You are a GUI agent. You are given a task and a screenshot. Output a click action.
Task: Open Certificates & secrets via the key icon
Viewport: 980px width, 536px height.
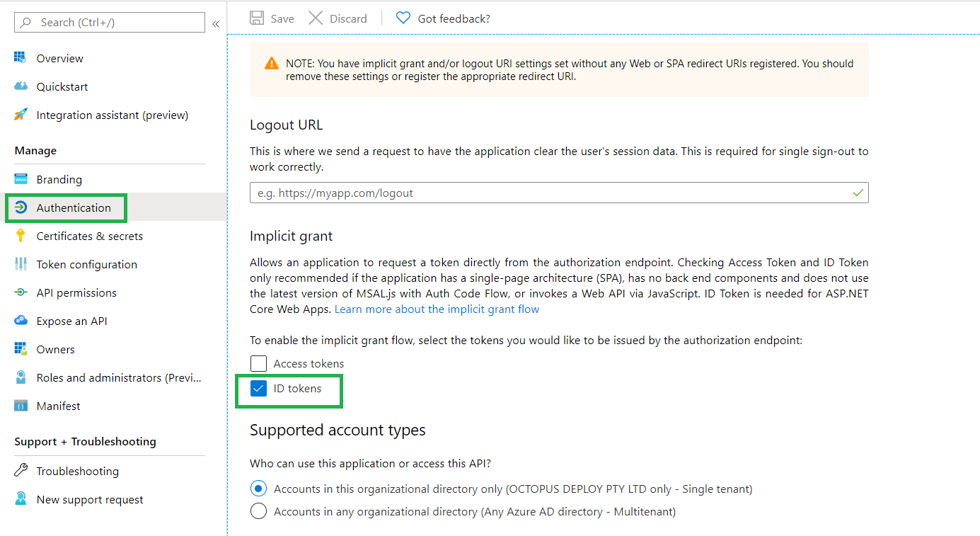click(x=21, y=236)
